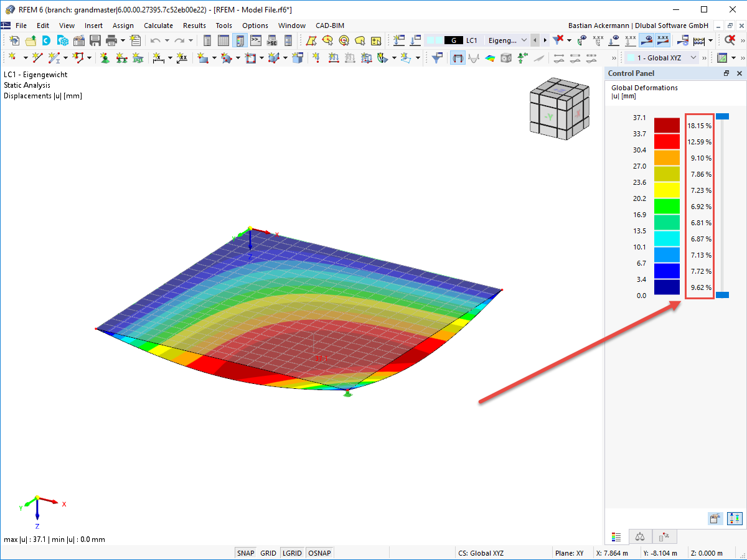Expand the print options arrow

coord(123,40)
